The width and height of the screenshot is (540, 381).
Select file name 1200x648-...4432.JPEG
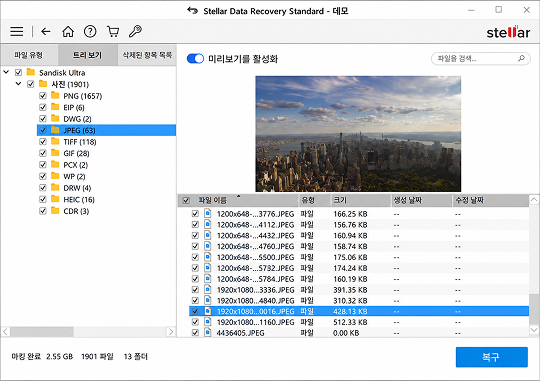(x=255, y=236)
